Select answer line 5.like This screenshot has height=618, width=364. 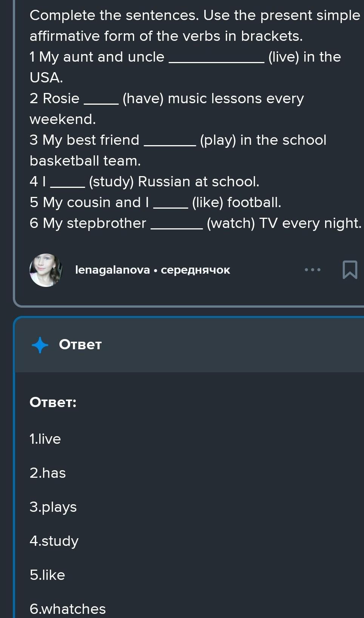[x=47, y=575]
